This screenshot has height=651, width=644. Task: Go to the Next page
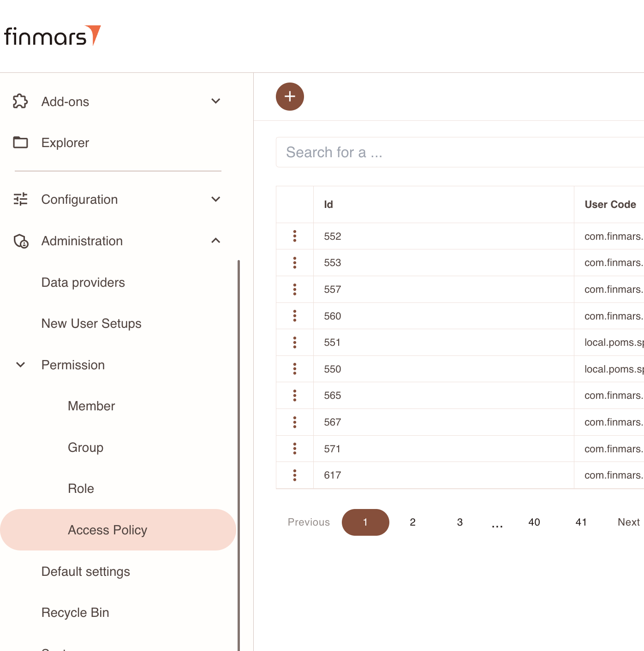tap(628, 522)
